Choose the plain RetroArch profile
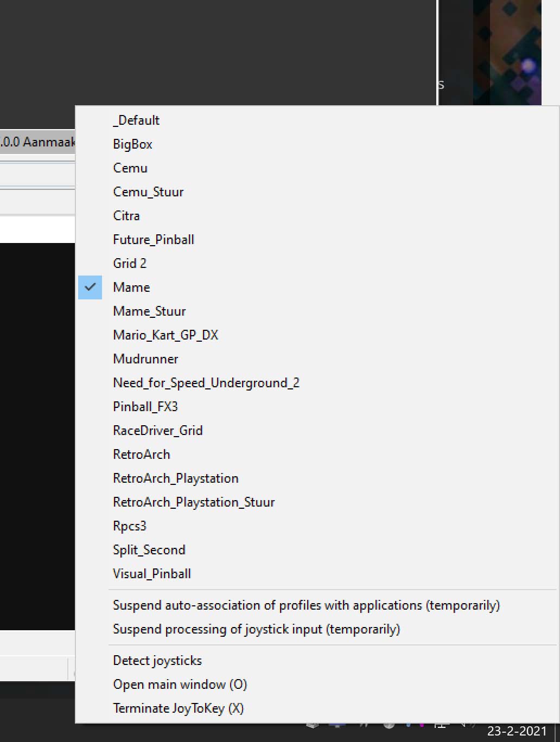The width and height of the screenshot is (560, 742). pyautogui.click(x=317, y=455)
